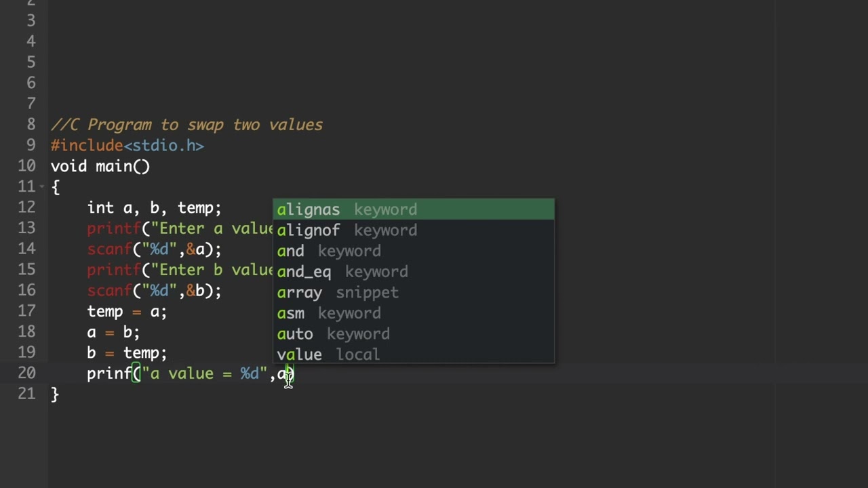Click the "int a, b, temp;" declaration
The width and height of the screenshot is (868, 488).
point(154,208)
